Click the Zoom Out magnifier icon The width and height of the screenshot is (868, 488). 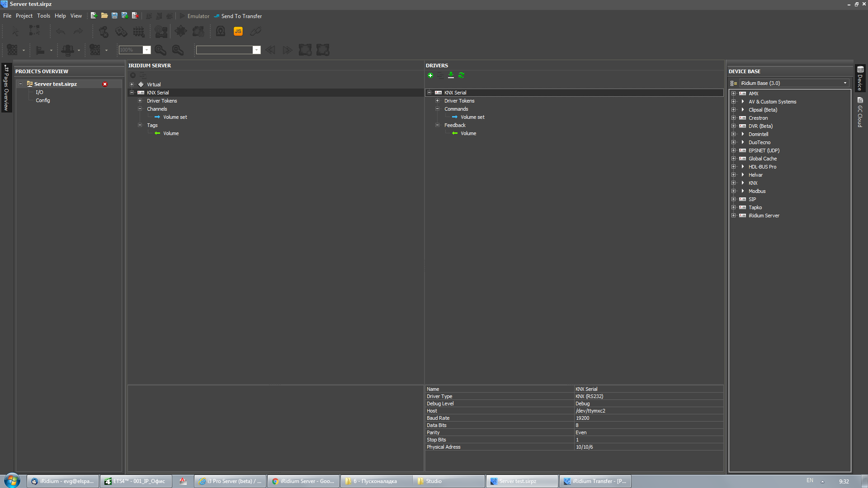pos(178,50)
